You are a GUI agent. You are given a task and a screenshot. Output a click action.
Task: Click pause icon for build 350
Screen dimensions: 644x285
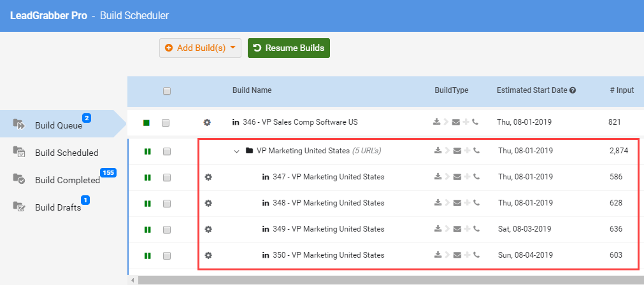point(147,256)
